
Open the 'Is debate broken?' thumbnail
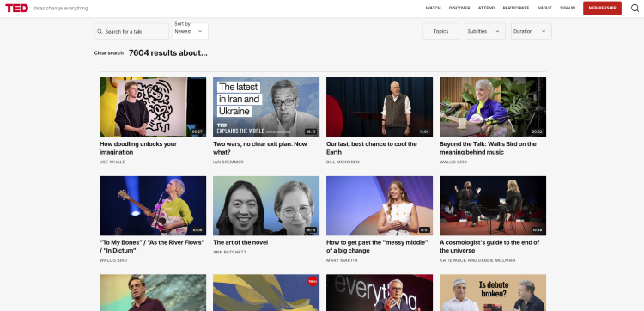click(x=493, y=292)
